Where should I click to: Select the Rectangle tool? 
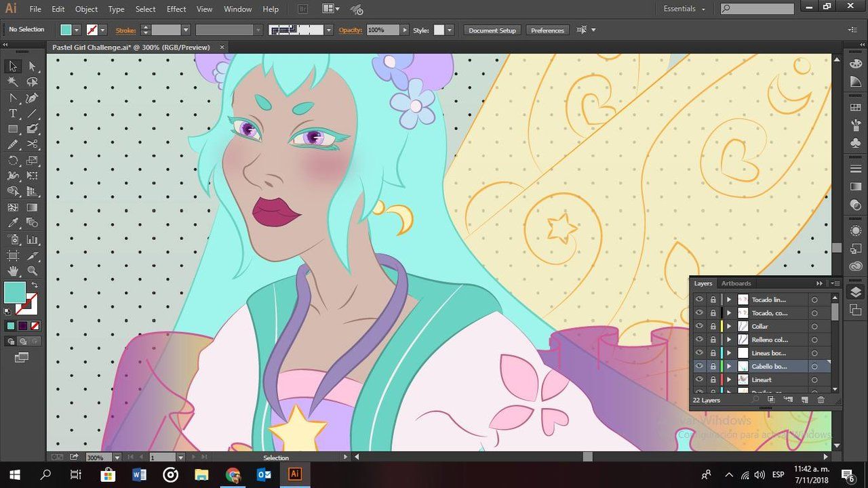[13, 129]
